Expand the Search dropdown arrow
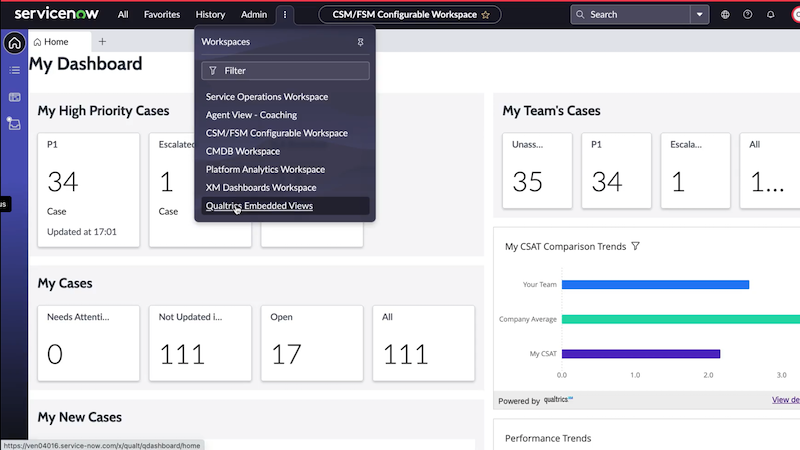 click(699, 15)
